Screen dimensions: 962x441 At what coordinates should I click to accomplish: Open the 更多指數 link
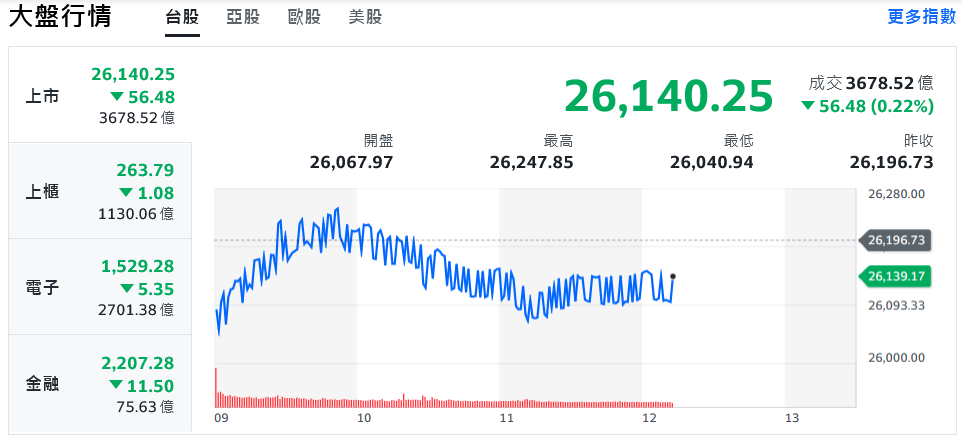coord(921,17)
